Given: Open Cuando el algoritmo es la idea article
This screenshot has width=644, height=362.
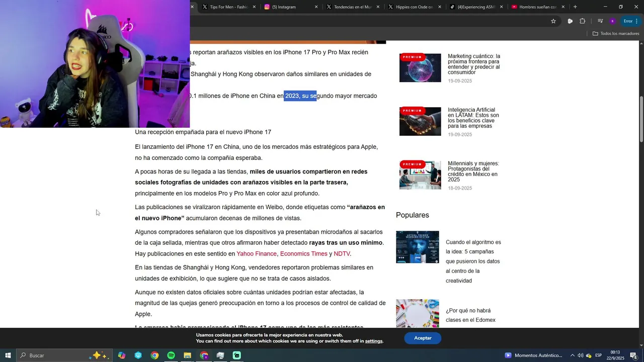Looking at the screenshot, I should pos(473,261).
